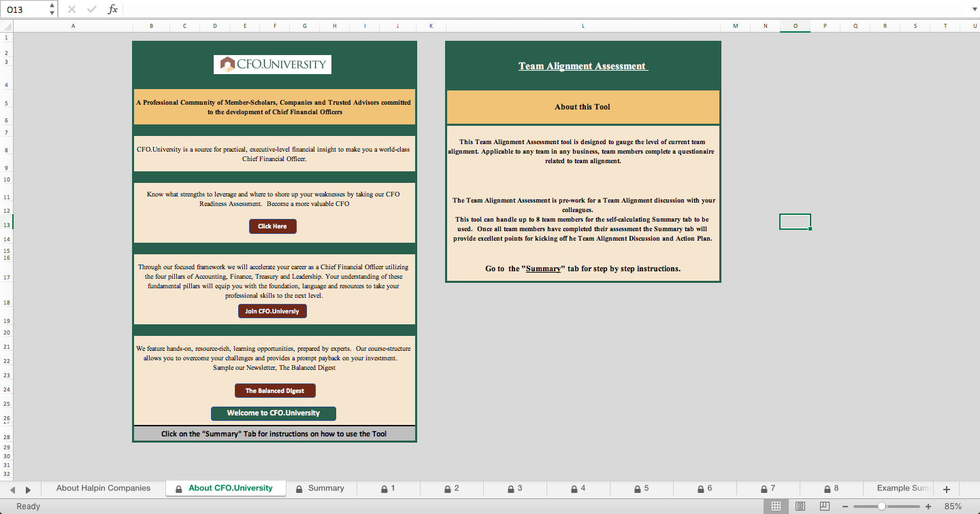Switch to sheet tab 1
The image size is (980, 514).
point(388,488)
